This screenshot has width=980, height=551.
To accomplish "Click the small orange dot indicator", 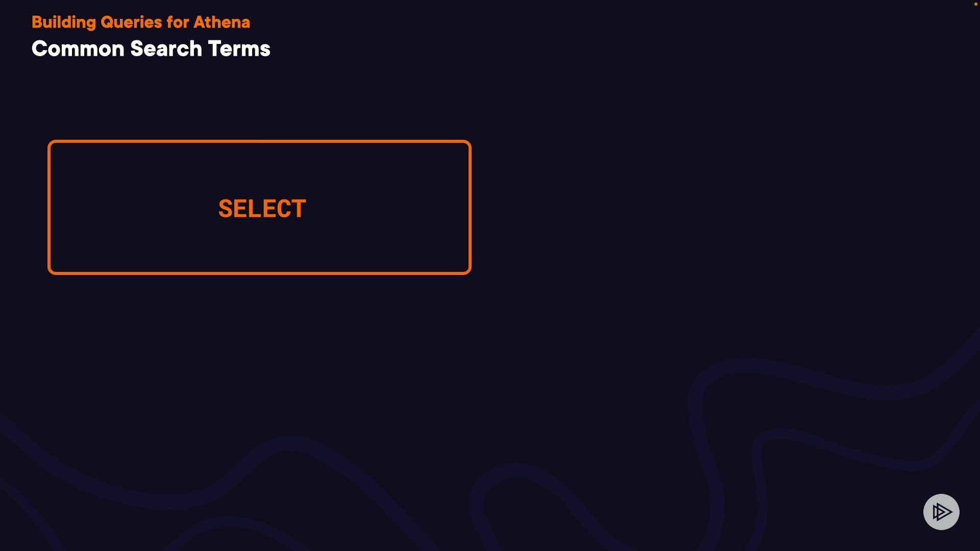I will coord(975,4).
